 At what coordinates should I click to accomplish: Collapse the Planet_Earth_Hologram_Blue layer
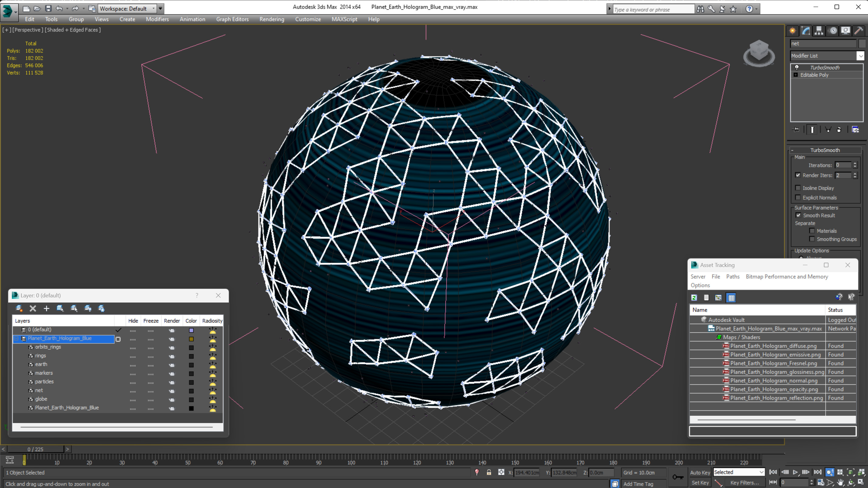(16, 338)
